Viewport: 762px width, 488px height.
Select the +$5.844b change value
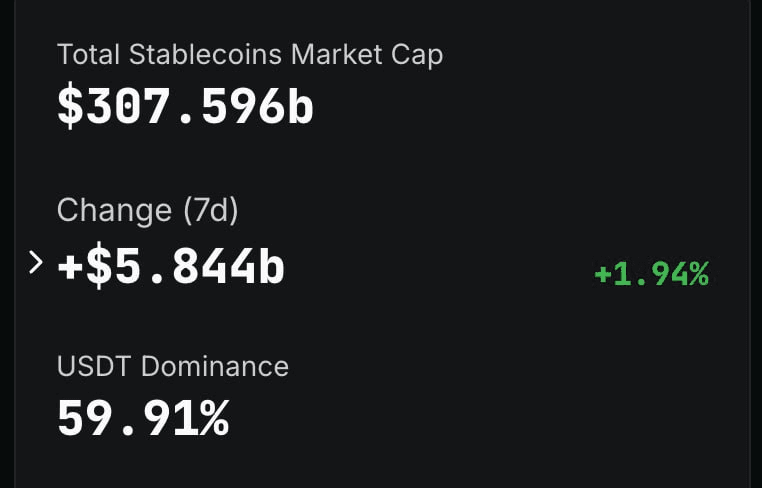[x=170, y=267]
